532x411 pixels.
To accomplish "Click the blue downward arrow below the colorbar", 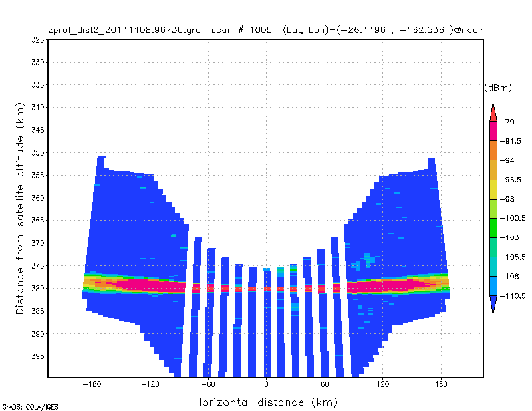I will pyautogui.click(x=493, y=305).
